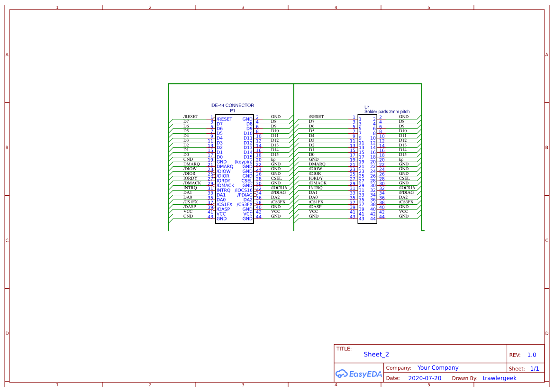Select the Your Company field
This screenshot has height=392, width=554.
(x=438, y=368)
